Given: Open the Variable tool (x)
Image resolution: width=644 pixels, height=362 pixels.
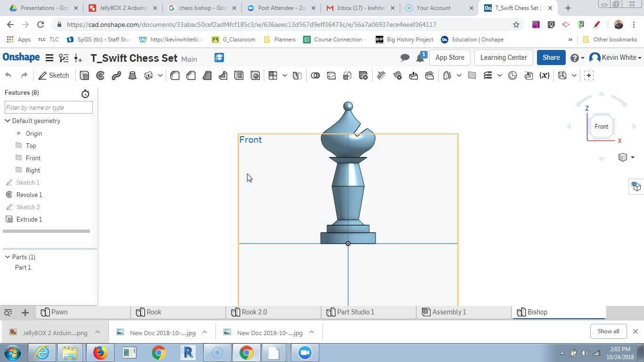Looking at the screenshot, I should click(x=545, y=75).
